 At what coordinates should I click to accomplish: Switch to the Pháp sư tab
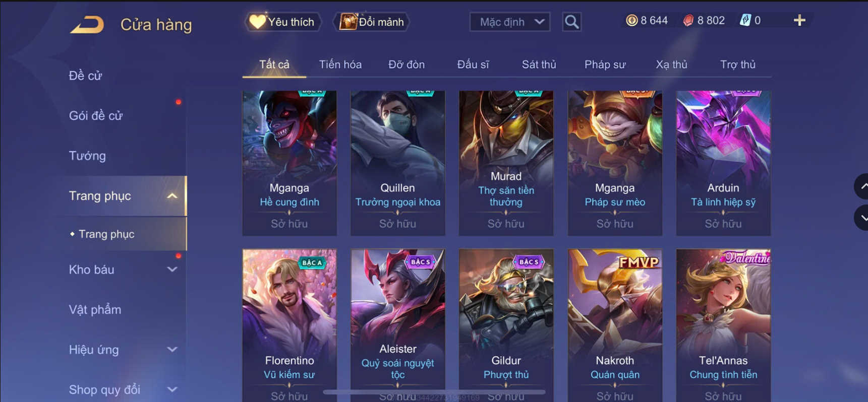pyautogui.click(x=605, y=64)
